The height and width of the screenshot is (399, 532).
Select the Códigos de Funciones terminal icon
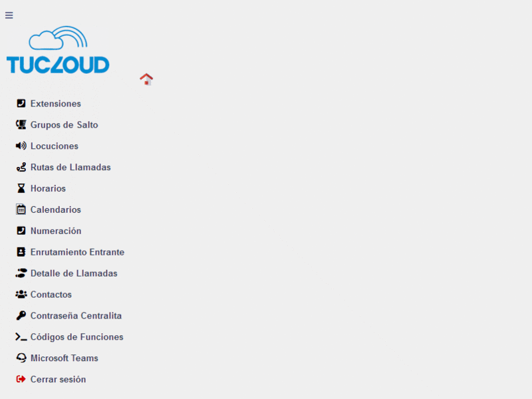click(20, 337)
